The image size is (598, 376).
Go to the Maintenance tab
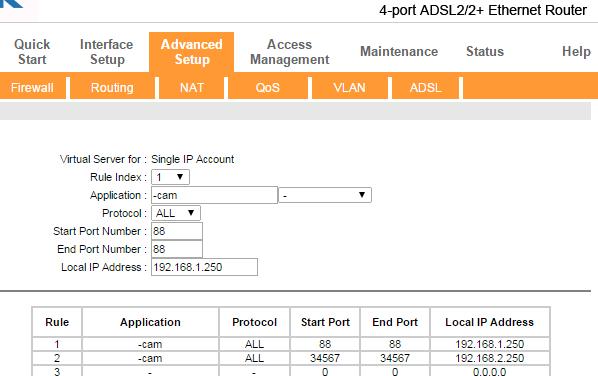pos(399,51)
